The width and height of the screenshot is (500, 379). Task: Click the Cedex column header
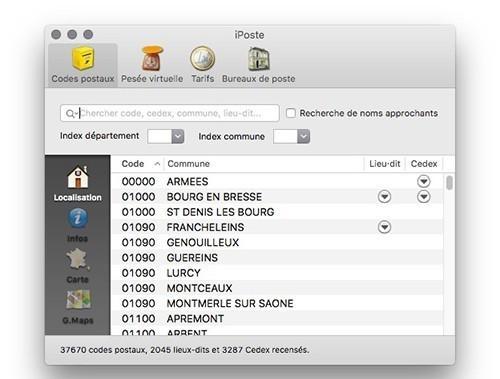click(x=424, y=164)
